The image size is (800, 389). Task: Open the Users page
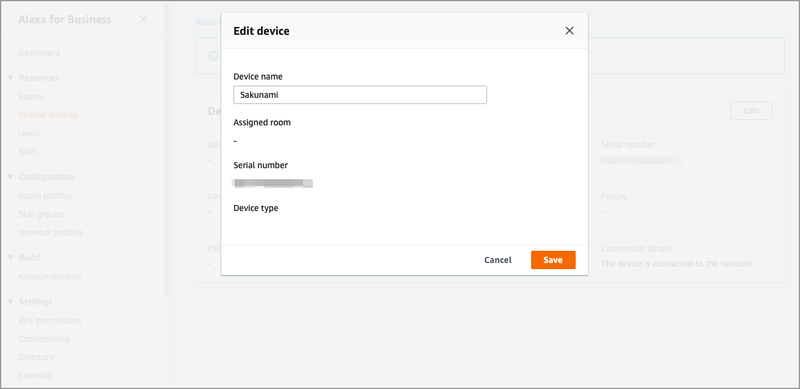pos(29,133)
